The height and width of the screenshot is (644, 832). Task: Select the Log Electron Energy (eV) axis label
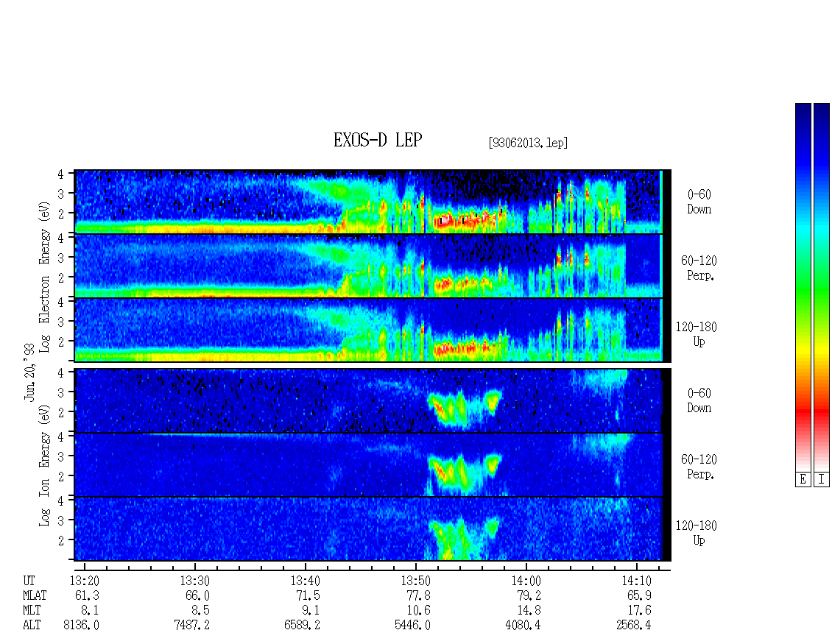click(x=44, y=277)
